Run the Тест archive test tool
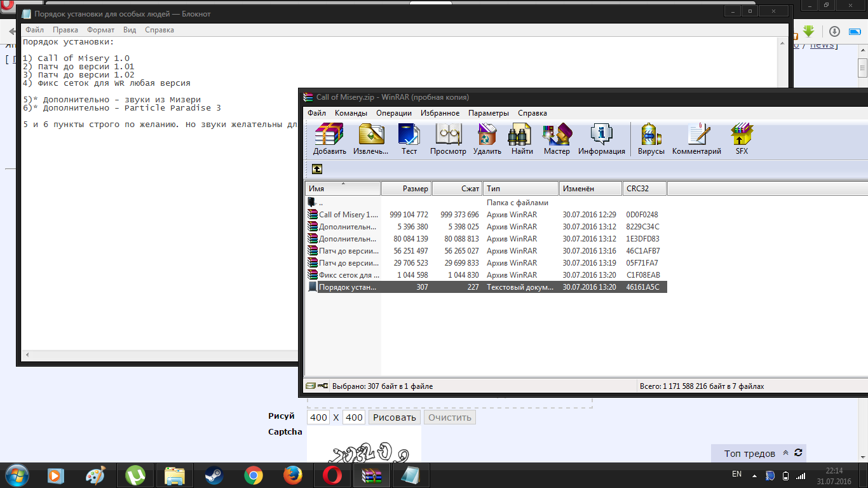 click(409, 139)
